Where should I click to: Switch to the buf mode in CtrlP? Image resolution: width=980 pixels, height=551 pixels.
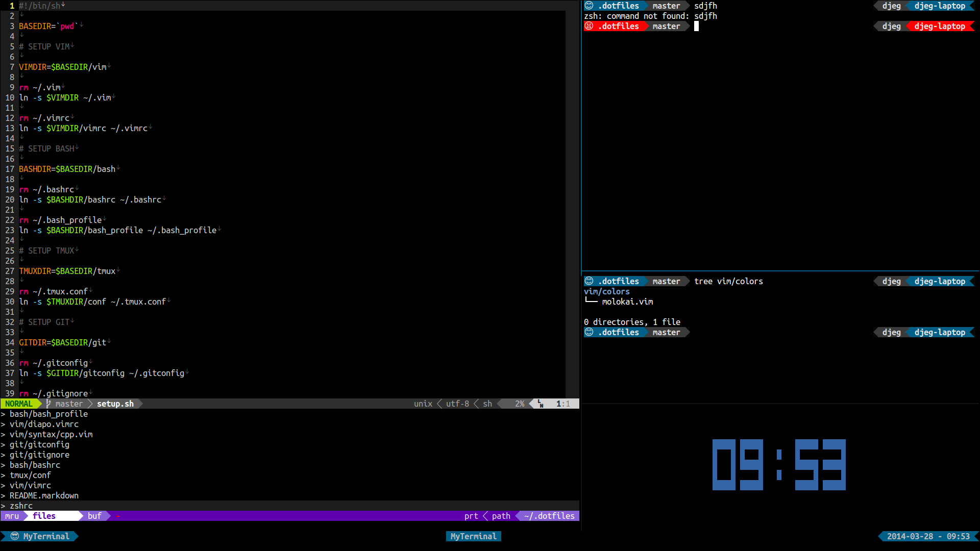94,516
